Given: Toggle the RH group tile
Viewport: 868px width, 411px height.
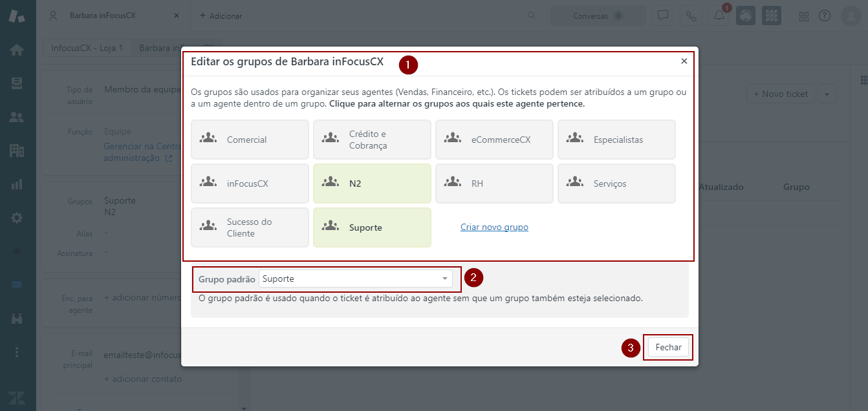Looking at the screenshot, I should point(494,184).
